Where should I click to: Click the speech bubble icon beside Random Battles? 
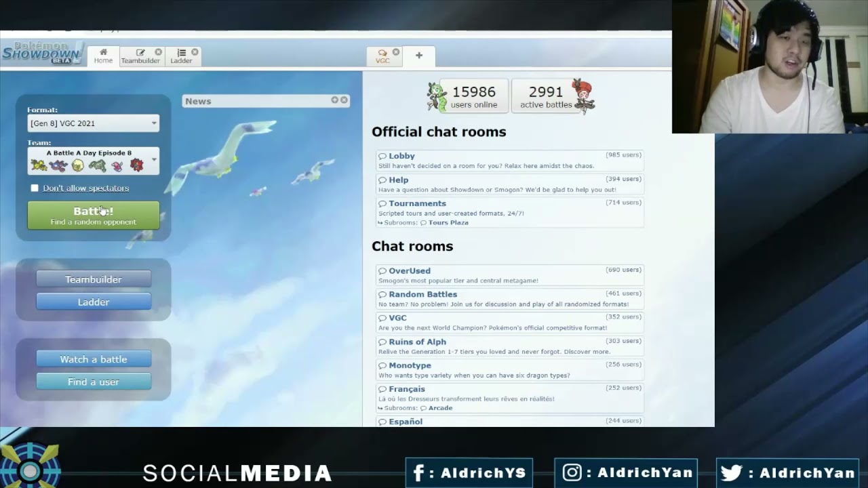tap(382, 295)
